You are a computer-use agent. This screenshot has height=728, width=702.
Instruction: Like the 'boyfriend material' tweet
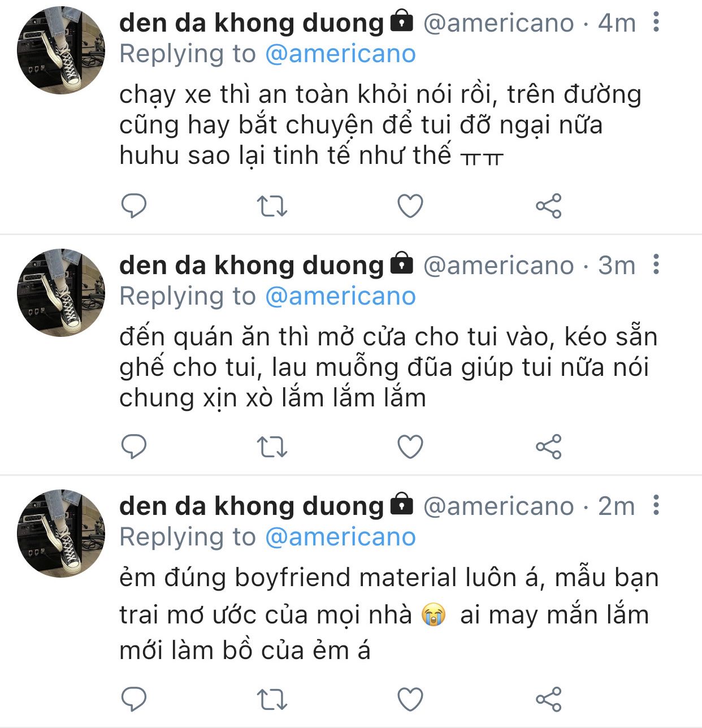pyautogui.click(x=410, y=699)
